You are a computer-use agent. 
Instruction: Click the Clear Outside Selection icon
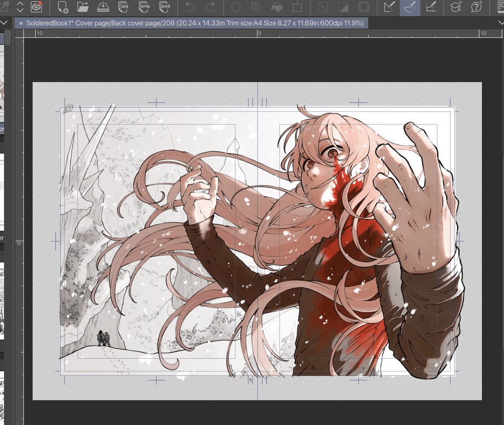pos(256,7)
